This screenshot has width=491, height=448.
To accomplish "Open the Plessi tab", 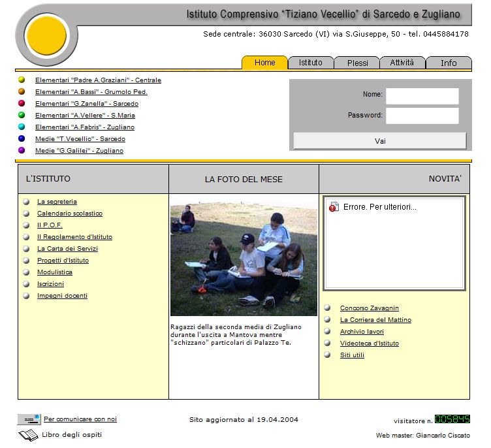I will (x=357, y=63).
